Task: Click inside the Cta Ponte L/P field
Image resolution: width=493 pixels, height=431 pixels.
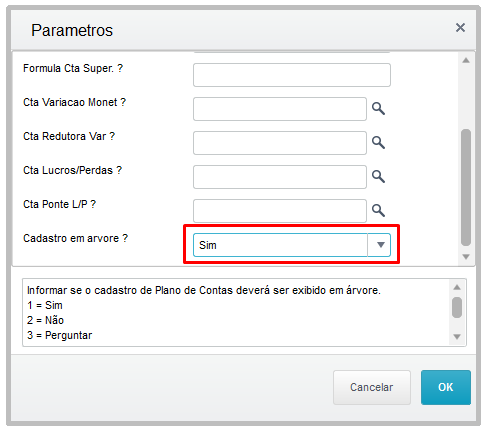Action: point(280,211)
